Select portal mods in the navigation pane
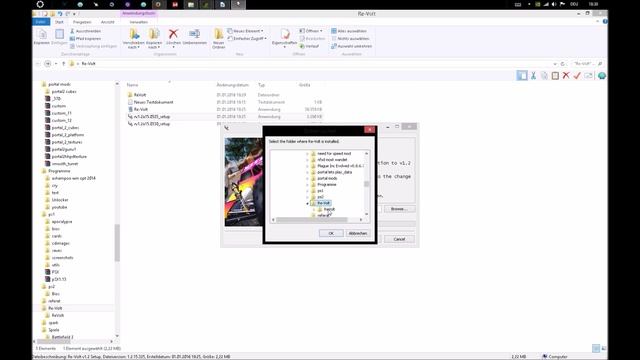 pos(60,84)
